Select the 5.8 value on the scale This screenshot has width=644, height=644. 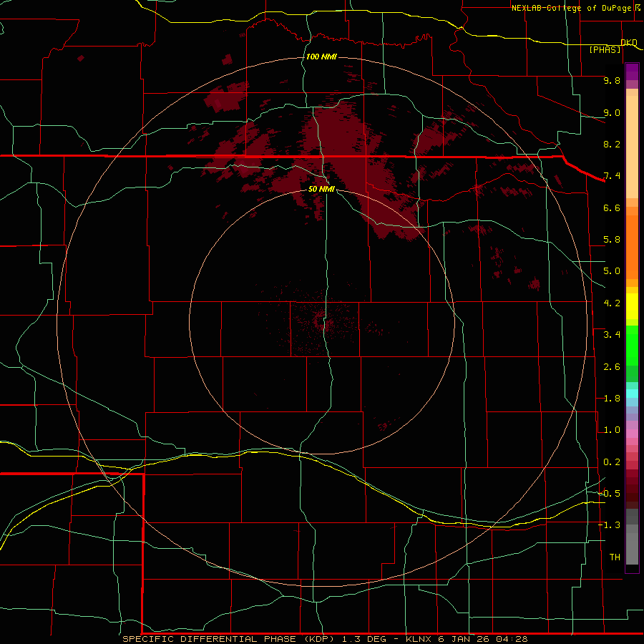612,240
